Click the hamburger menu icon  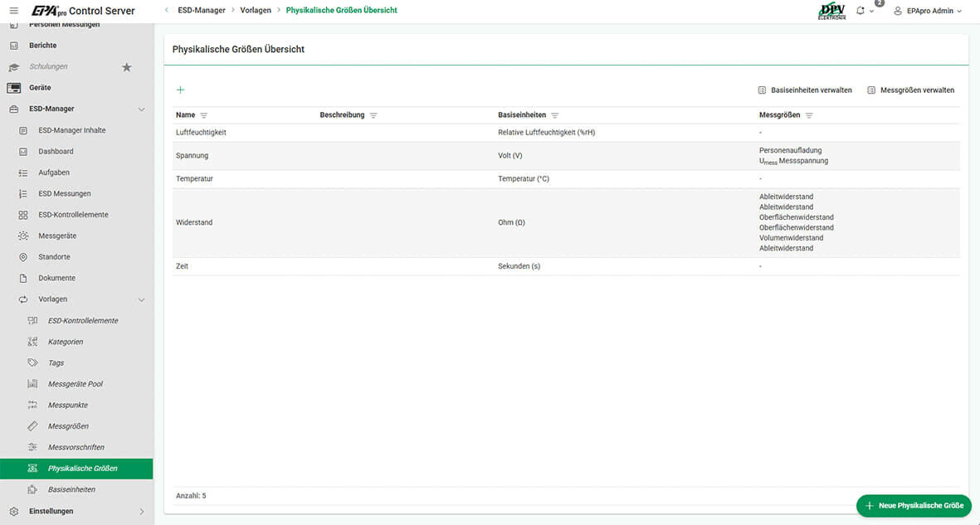click(13, 11)
